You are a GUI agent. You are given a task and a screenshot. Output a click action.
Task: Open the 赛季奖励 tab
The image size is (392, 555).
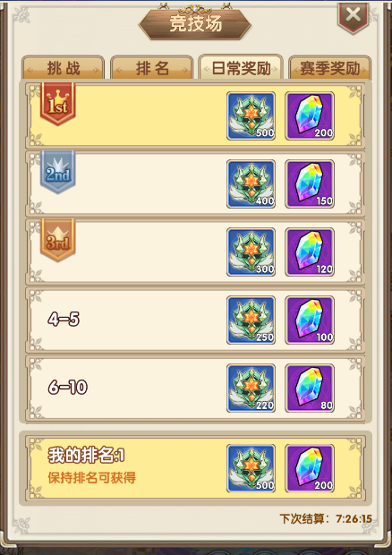[x=330, y=68]
